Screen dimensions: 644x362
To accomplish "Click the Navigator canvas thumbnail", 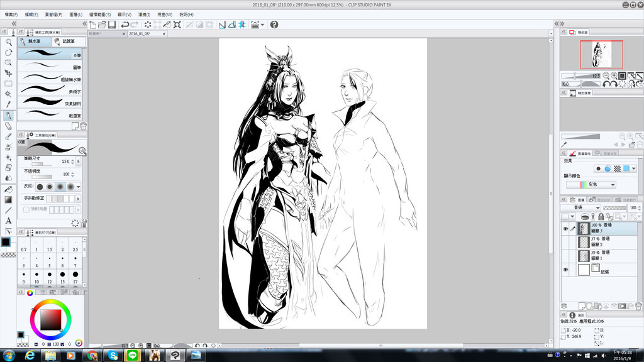I will [601, 55].
